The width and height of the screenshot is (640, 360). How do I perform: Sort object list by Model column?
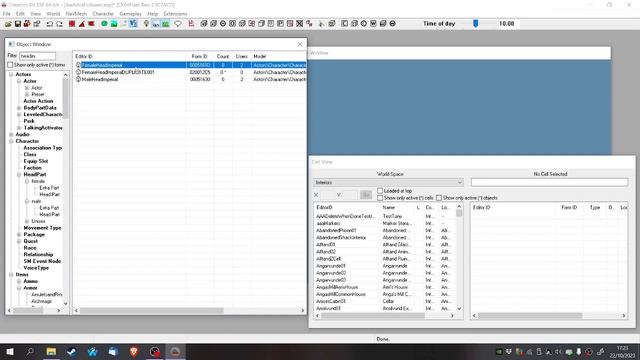coord(278,56)
